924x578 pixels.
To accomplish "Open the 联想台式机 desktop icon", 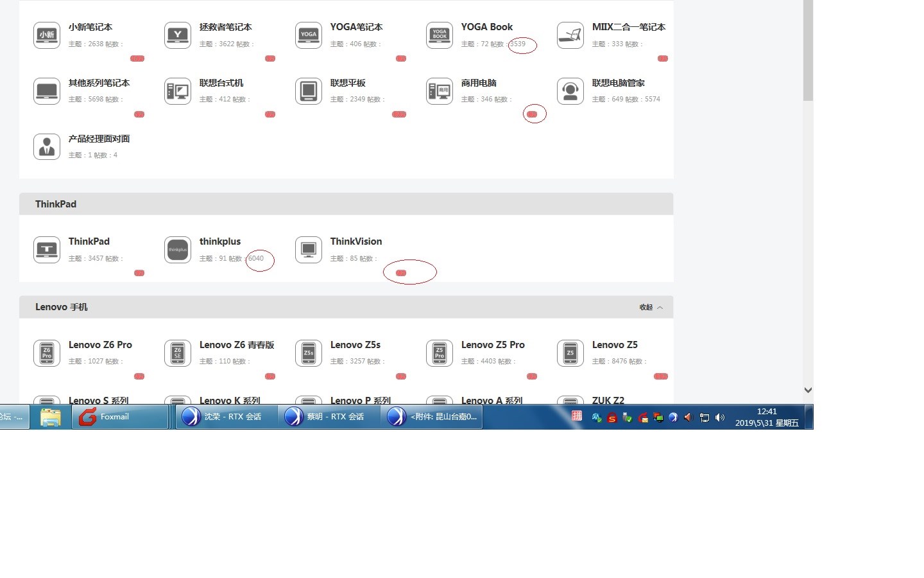I will coord(178,91).
